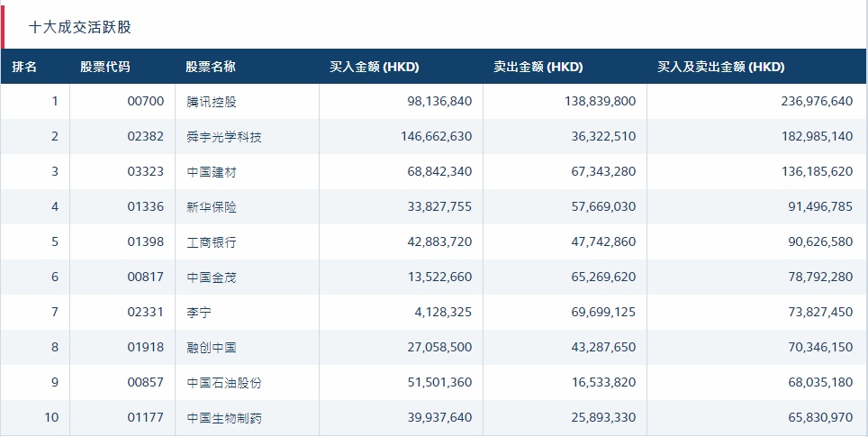Click total amount 65,830,970
The width and height of the screenshot is (868, 437).
click(820, 417)
